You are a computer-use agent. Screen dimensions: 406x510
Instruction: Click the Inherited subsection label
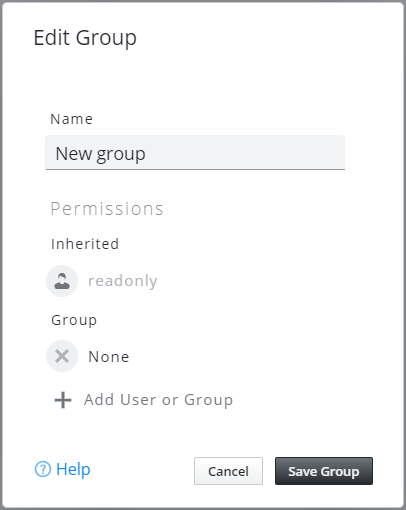click(85, 244)
